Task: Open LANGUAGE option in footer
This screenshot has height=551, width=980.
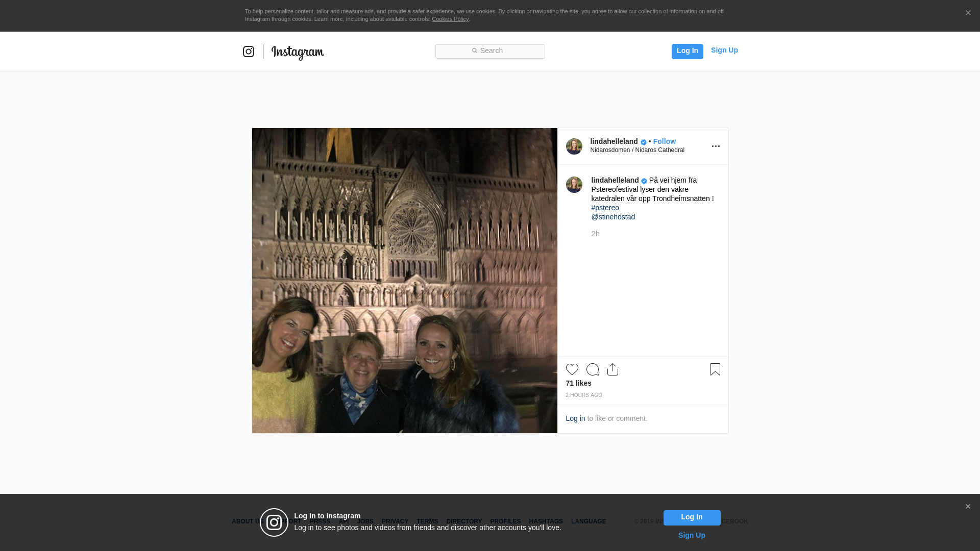Action: [x=588, y=521]
